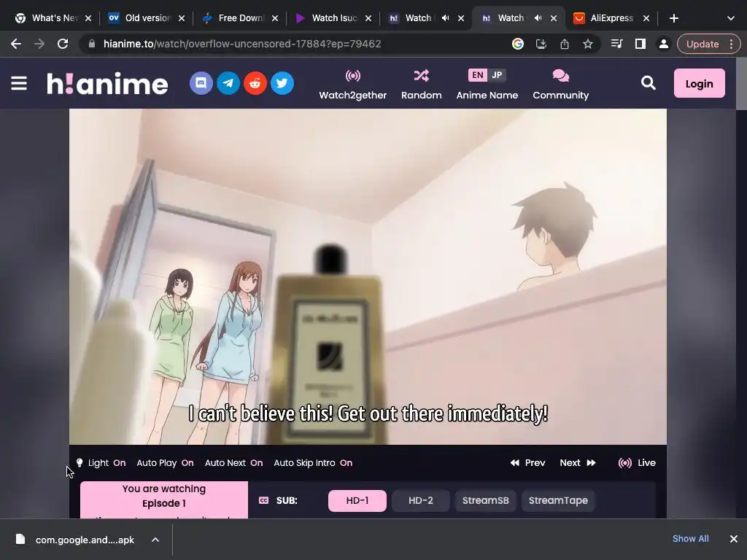The width and height of the screenshot is (747, 560).
Task: Select the HD-1 server
Action: coord(357,500)
